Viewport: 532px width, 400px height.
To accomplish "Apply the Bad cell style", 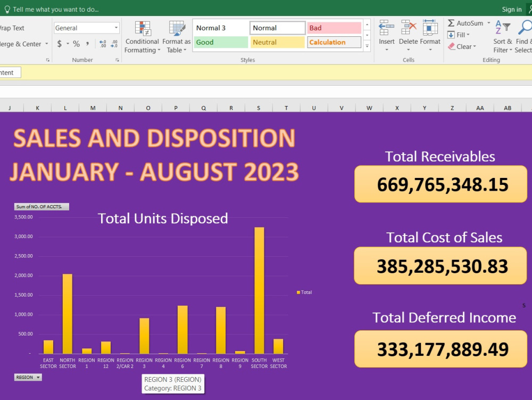I will point(334,28).
